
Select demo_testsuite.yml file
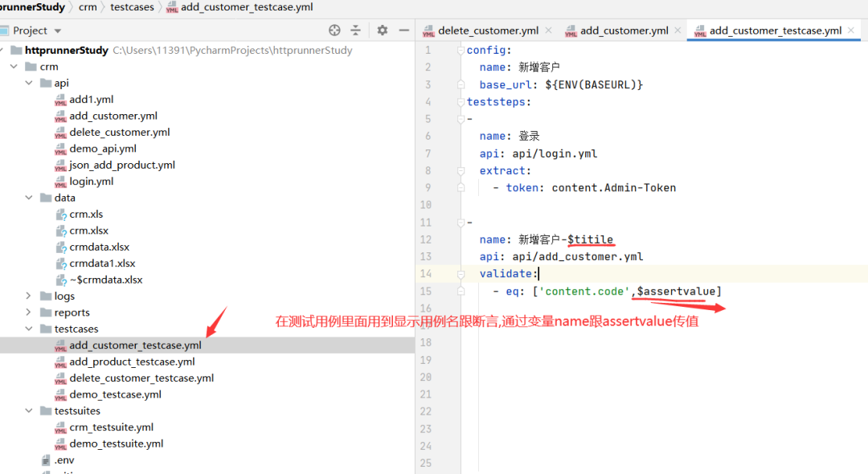pos(117,443)
